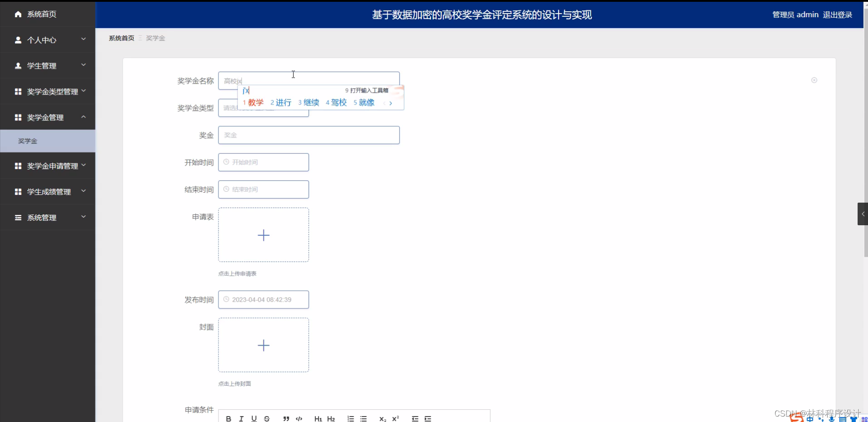The image size is (868, 422).
Task: Apply italic formatting in the editor toolbar
Action: tap(241, 418)
